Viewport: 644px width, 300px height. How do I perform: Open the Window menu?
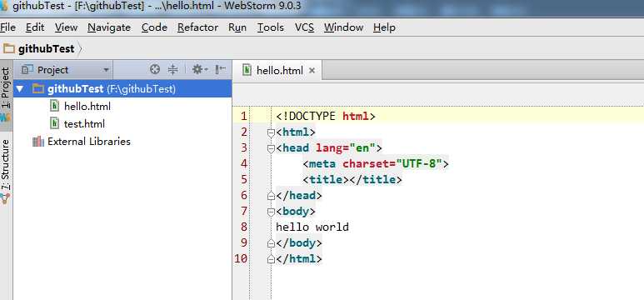[x=343, y=27]
